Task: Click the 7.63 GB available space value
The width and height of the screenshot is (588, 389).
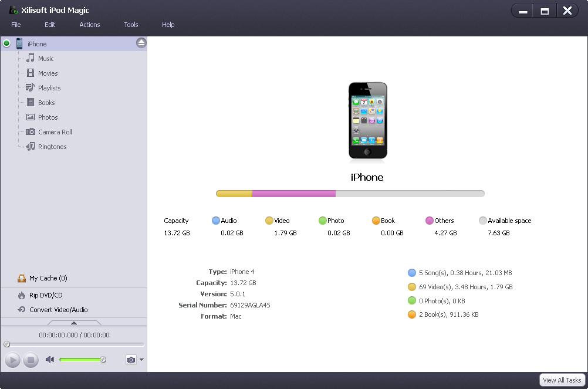Action: click(x=498, y=233)
